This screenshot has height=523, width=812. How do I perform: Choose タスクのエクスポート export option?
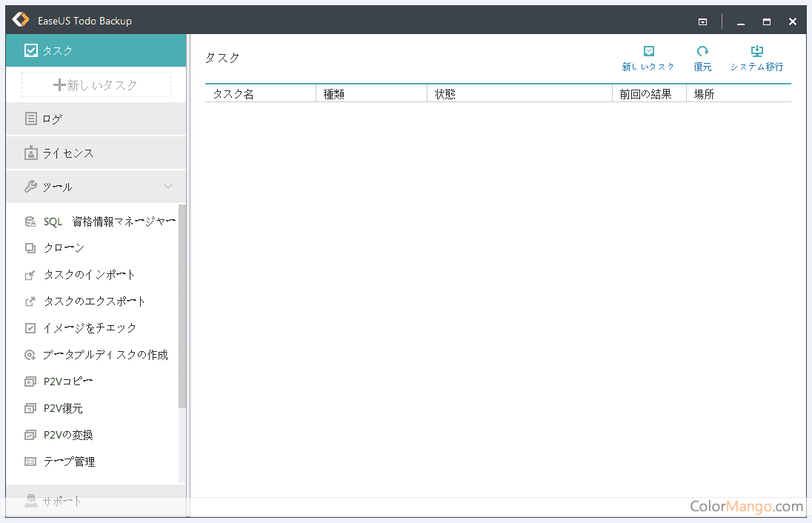pos(94,302)
